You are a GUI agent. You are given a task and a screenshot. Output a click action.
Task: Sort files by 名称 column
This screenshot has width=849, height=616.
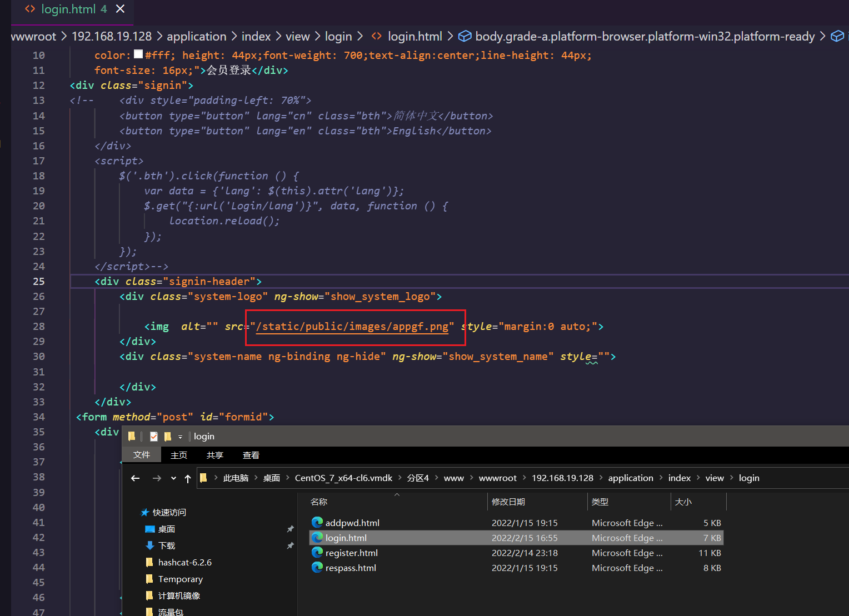point(397,502)
